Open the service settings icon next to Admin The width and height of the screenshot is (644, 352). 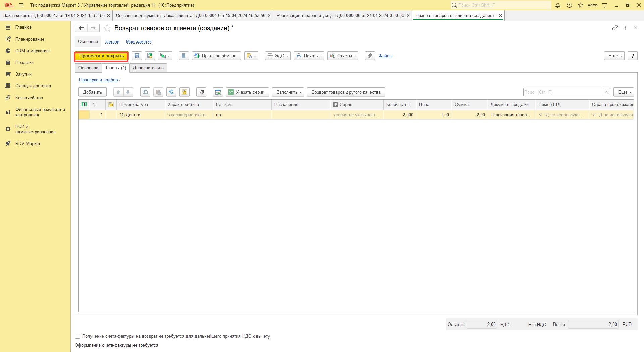605,5
